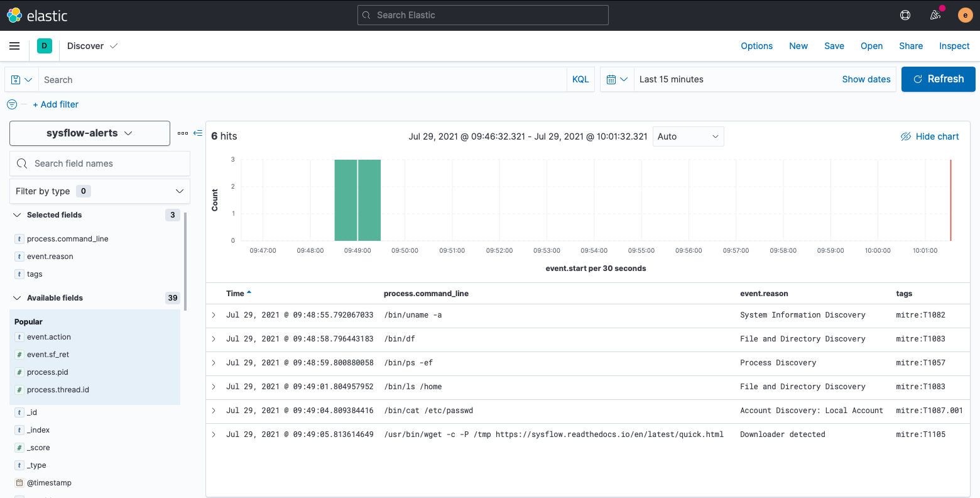Image resolution: width=980 pixels, height=498 pixels.
Task: Expand the /bin/cat /etc/passwd row
Action: (214, 411)
